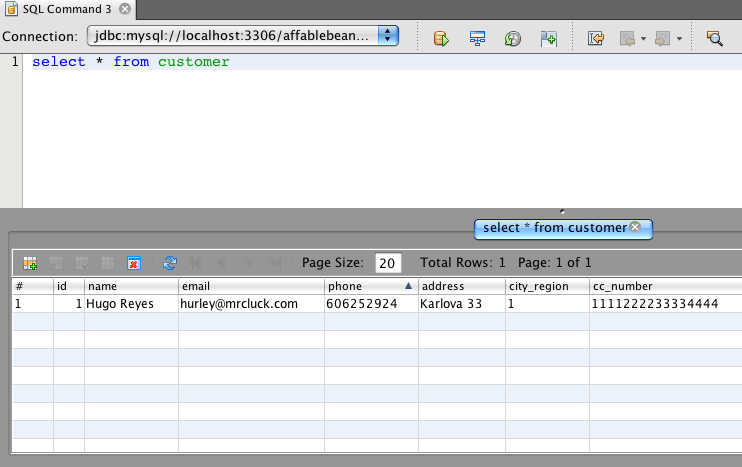Expand the Back history dropdown arrow
Image resolution: width=742 pixels, height=467 pixels.
click(x=643, y=39)
